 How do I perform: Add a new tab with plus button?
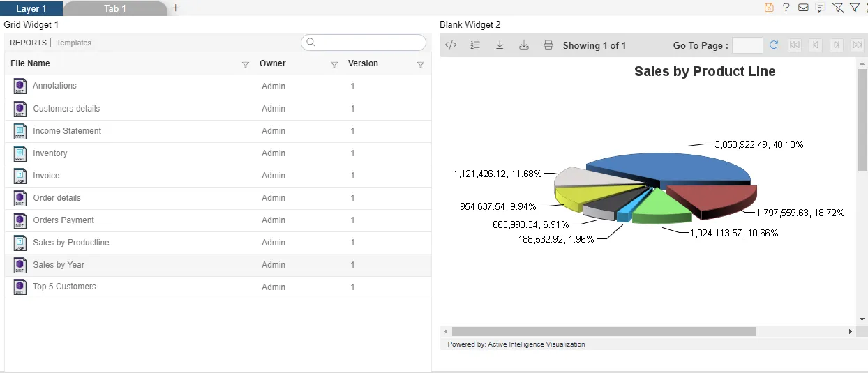[x=176, y=8]
